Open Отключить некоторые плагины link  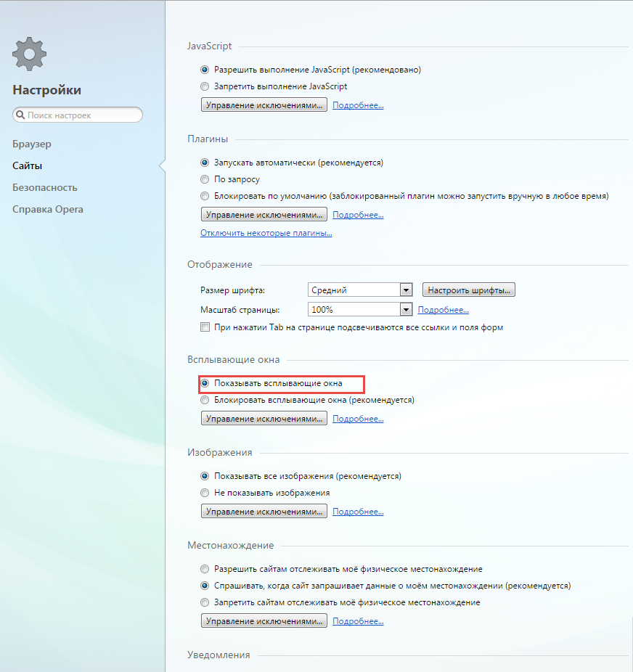(x=266, y=233)
